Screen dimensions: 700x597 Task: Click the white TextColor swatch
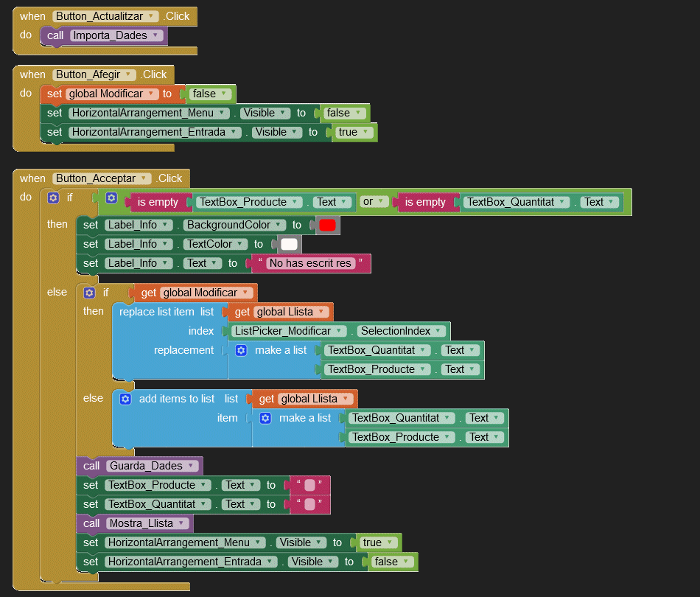(x=290, y=244)
